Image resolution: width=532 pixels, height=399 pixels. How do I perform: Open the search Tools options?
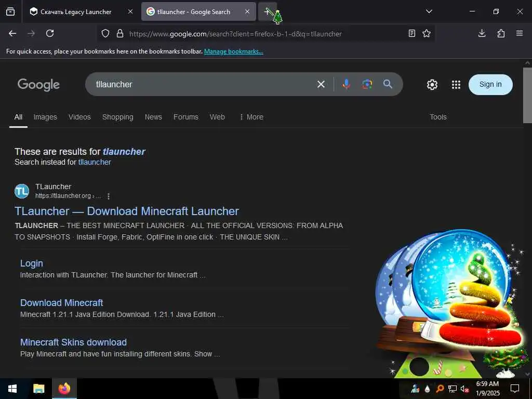[x=438, y=117]
